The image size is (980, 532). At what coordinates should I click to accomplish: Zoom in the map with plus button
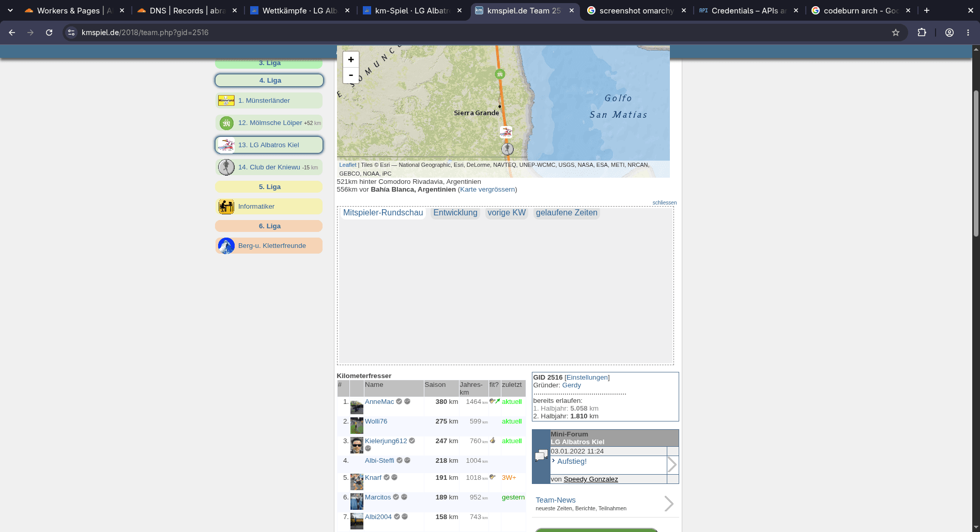[351, 59]
